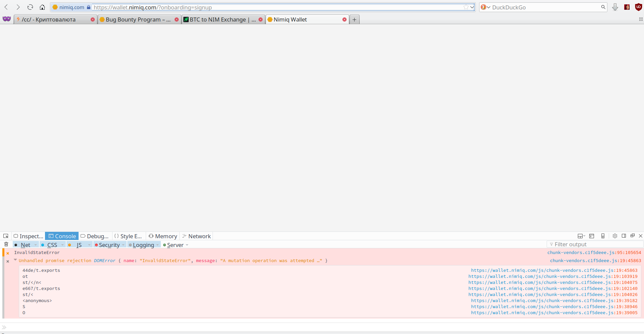Open the stack link ending 19:103919
Image resolution: width=644 pixels, height=334 pixels.
point(553,277)
